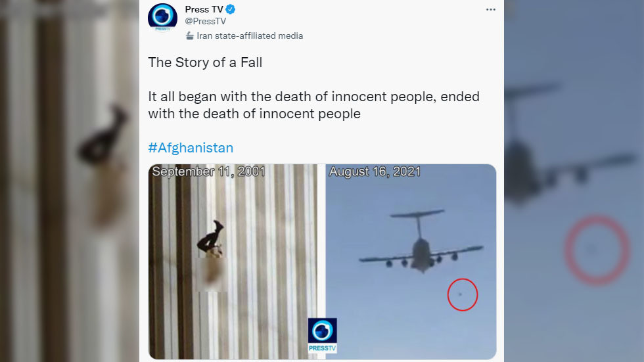Click the Iran state-affiliated media label
The height and width of the screenshot is (362, 644).
point(250,35)
